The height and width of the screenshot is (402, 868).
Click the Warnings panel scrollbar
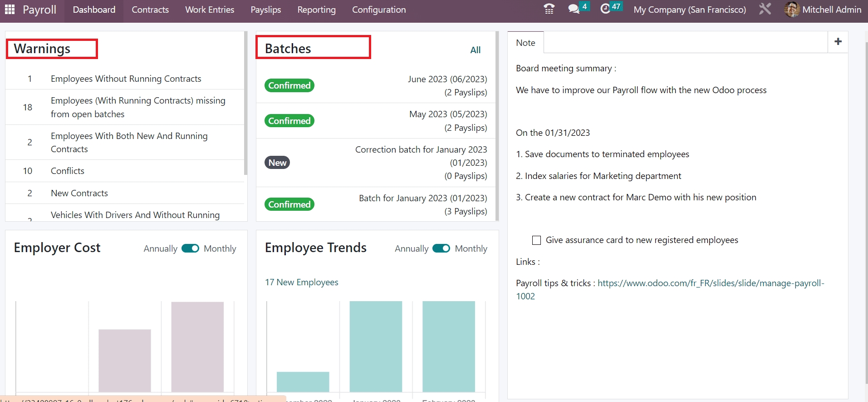245,104
